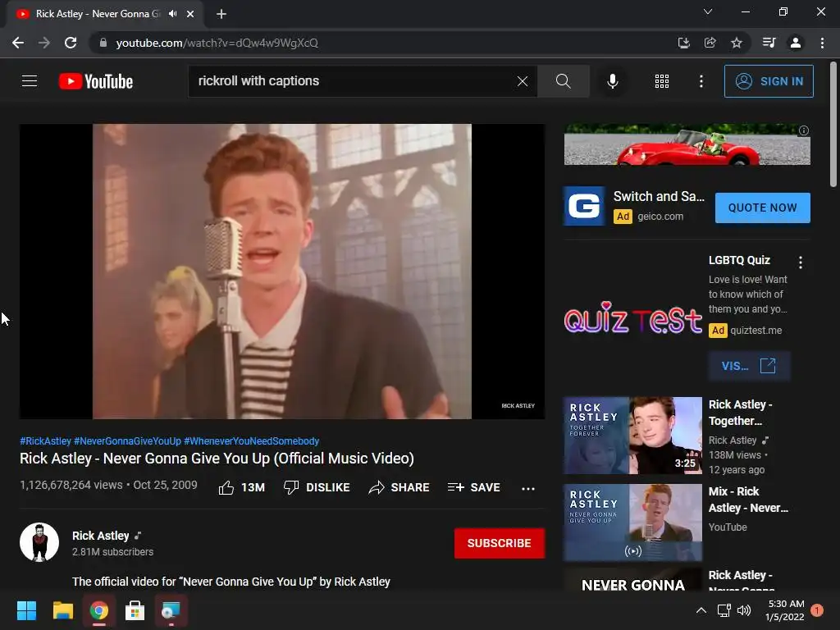Clear the search box text
This screenshot has height=630, width=840.
point(523,81)
